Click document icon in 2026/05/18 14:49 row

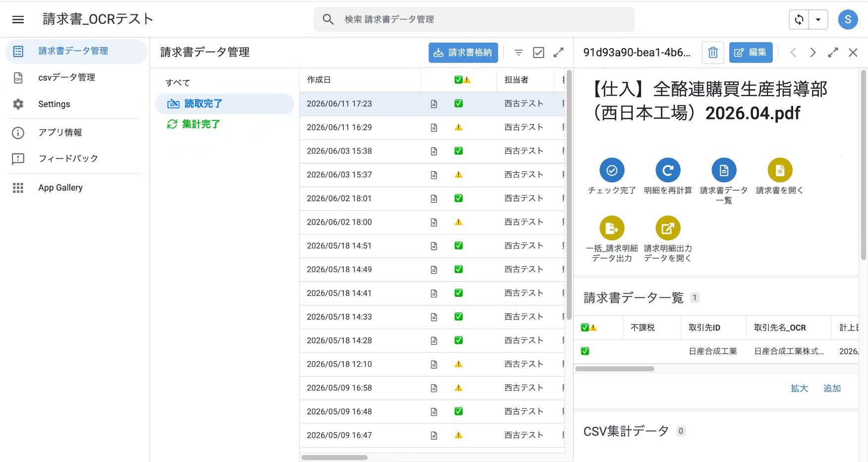coord(434,270)
